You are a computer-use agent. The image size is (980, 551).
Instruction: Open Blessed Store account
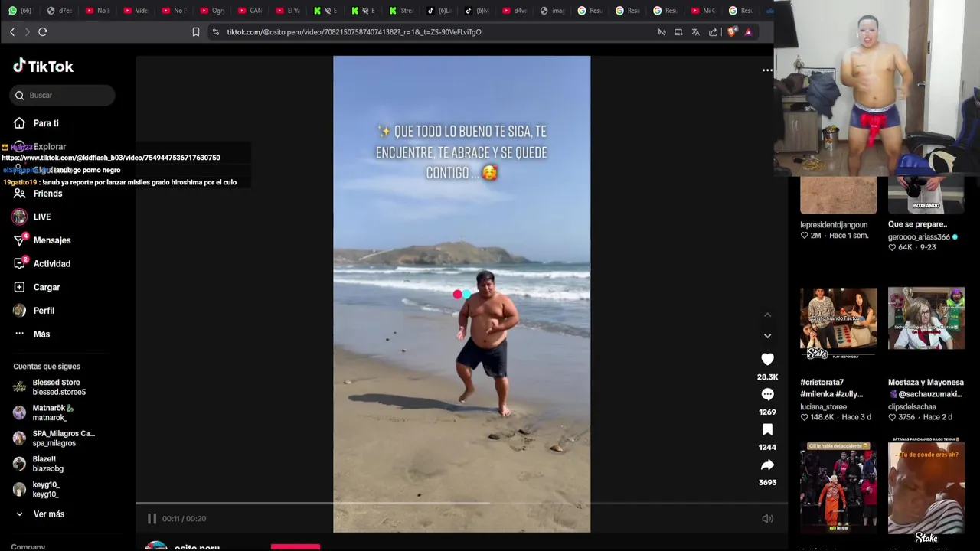[x=58, y=387]
